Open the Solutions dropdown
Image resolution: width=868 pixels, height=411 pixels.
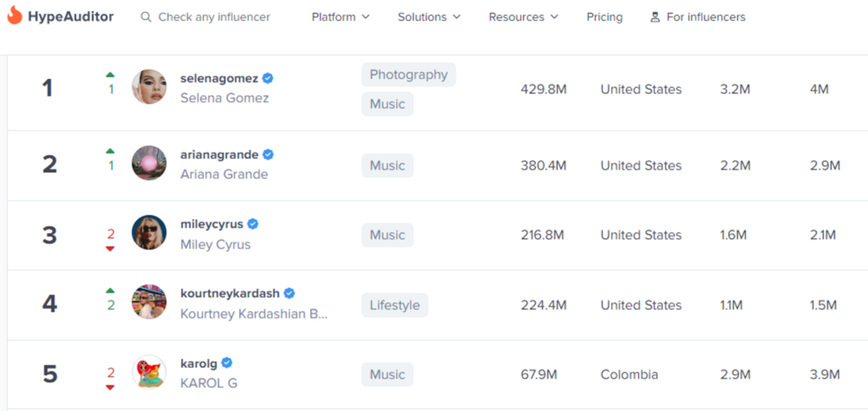(429, 17)
